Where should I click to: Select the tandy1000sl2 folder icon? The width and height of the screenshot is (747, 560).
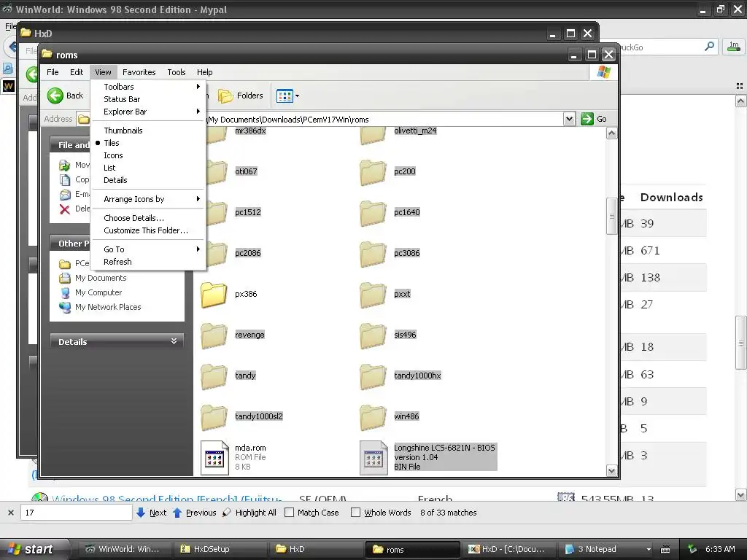[214, 416]
